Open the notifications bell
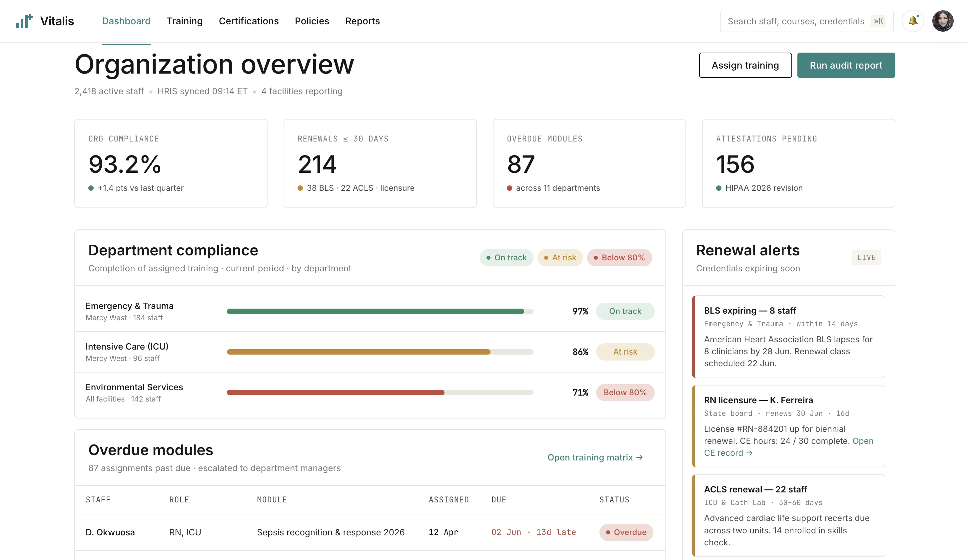This screenshot has width=969, height=560. 913,21
